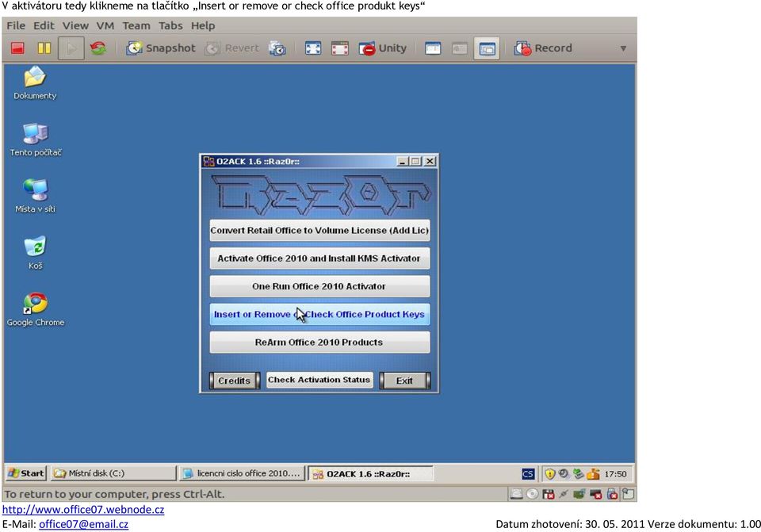Start Record from the VMware toolbar
Viewport: 761px width, 532px height.
point(543,48)
